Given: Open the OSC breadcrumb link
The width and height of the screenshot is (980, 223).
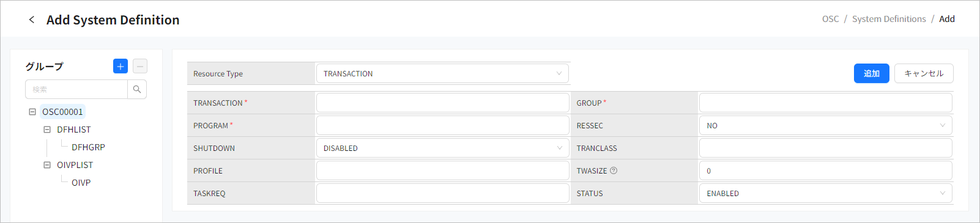Looking at the screenshot, I should point(831,19).
